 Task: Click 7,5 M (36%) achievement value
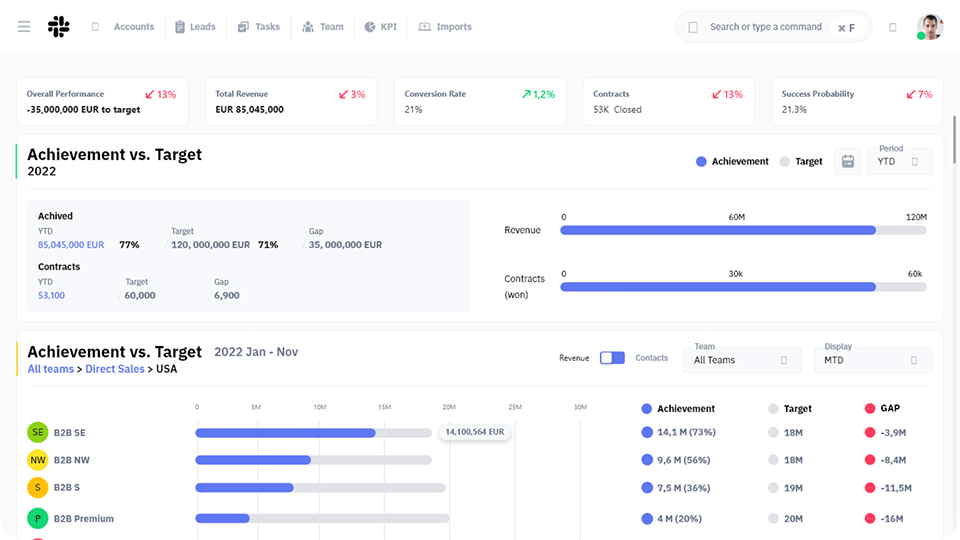684,488
